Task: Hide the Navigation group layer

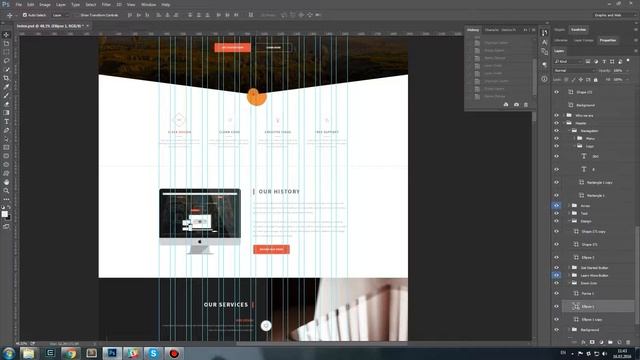Action: pos(556,131)
